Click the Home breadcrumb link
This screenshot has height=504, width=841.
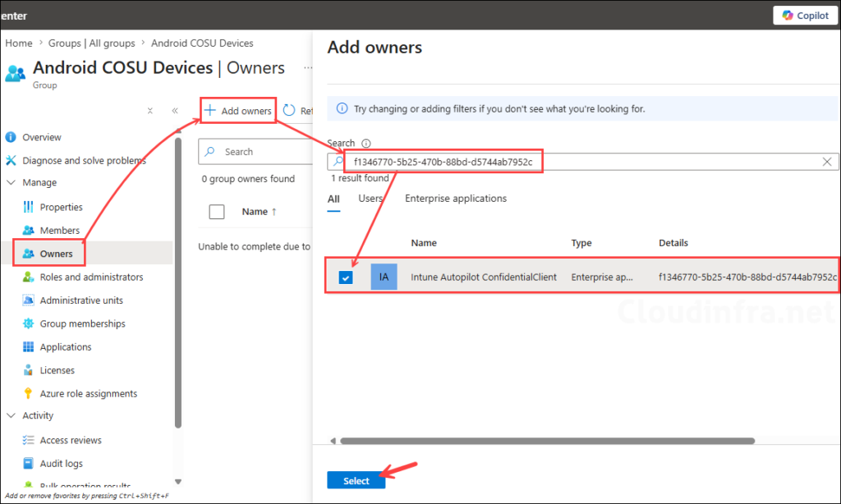(x=19, y=43)
